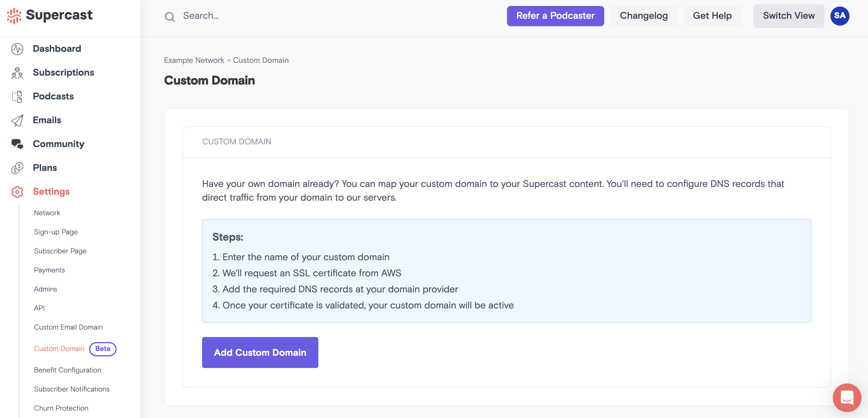868x418 pixels.
Task: Click the Dashboard pulse icon
Action: (x=17, y=49)
